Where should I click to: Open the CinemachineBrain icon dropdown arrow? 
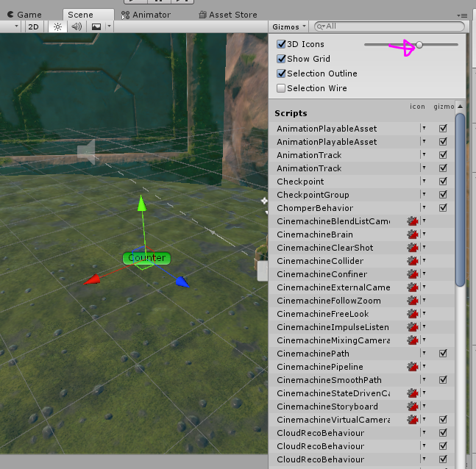pyautogui.click(x=424, y=234)
